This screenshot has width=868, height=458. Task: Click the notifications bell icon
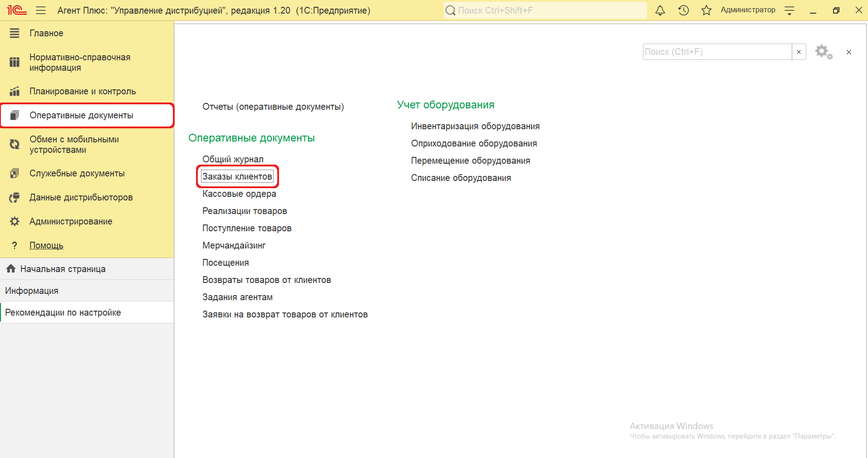(x=660, y=10)
